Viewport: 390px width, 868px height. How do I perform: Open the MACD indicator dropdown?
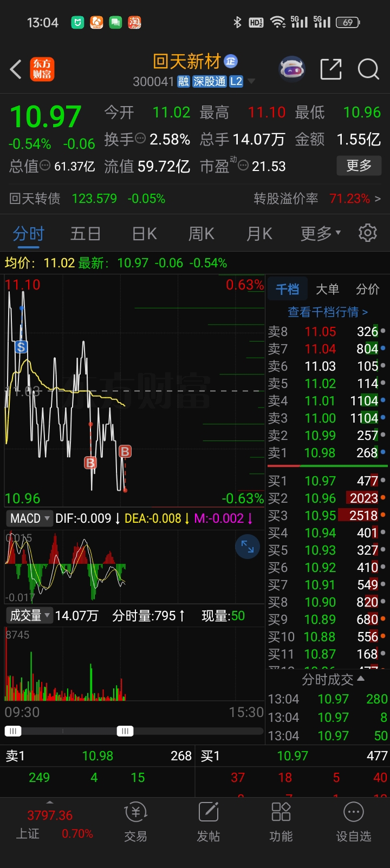point(30,518)
